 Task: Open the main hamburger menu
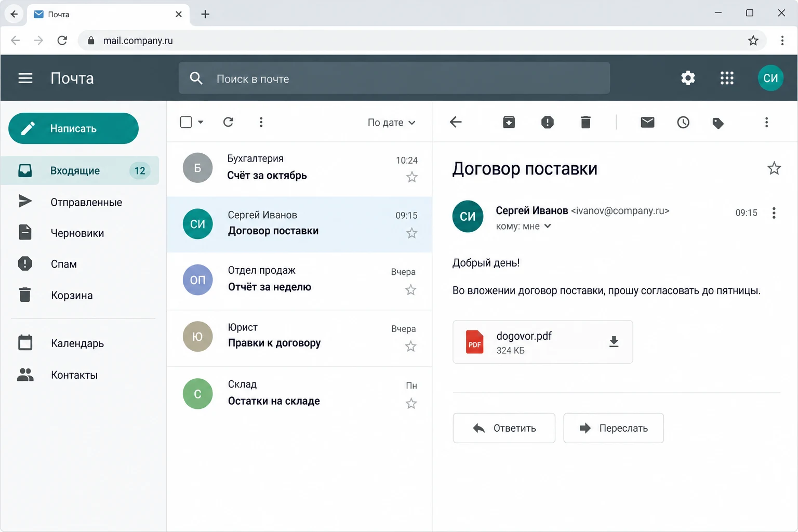[x=25, y=78]
